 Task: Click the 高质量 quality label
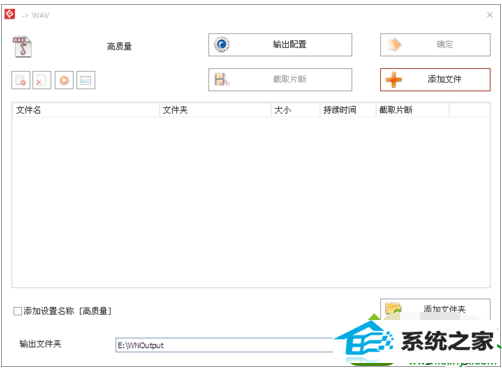point(119,46)
